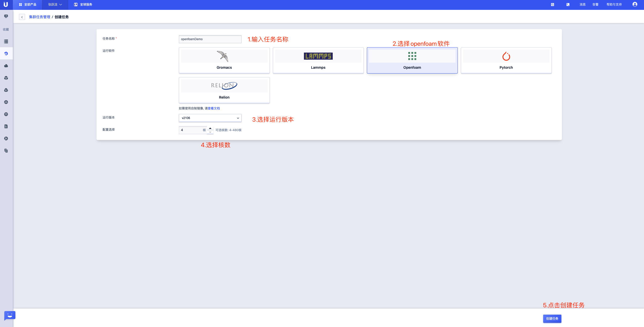Open the terminal console icon in top bar
644x327 pixels.
(x=568, y=5)
